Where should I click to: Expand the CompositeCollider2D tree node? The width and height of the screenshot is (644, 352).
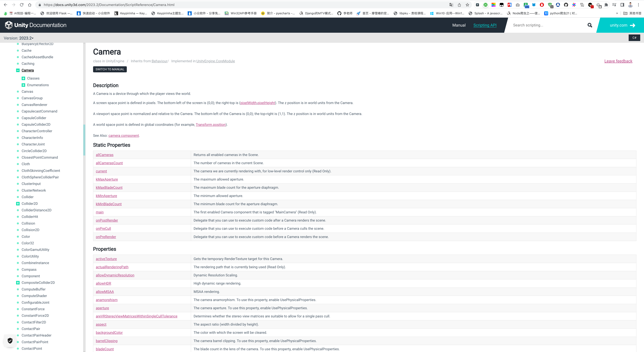[x=18, y=283]
